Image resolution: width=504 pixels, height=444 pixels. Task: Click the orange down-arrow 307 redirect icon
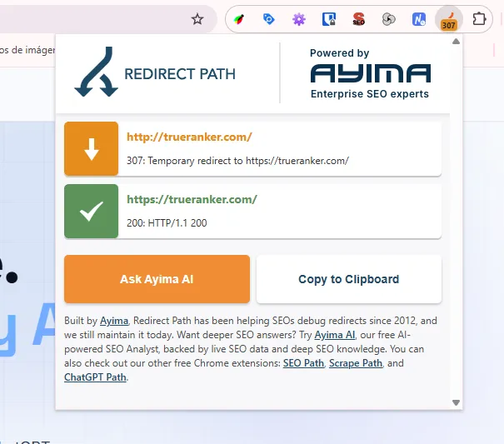tap(92, 149)
